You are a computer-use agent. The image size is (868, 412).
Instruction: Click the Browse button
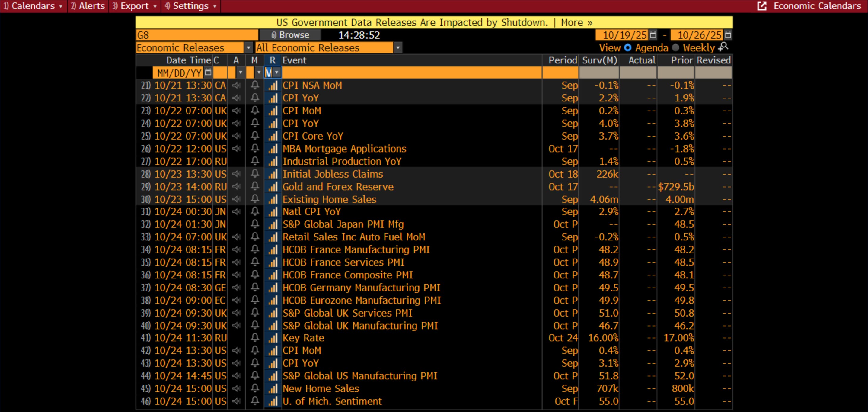click(290, 35)
